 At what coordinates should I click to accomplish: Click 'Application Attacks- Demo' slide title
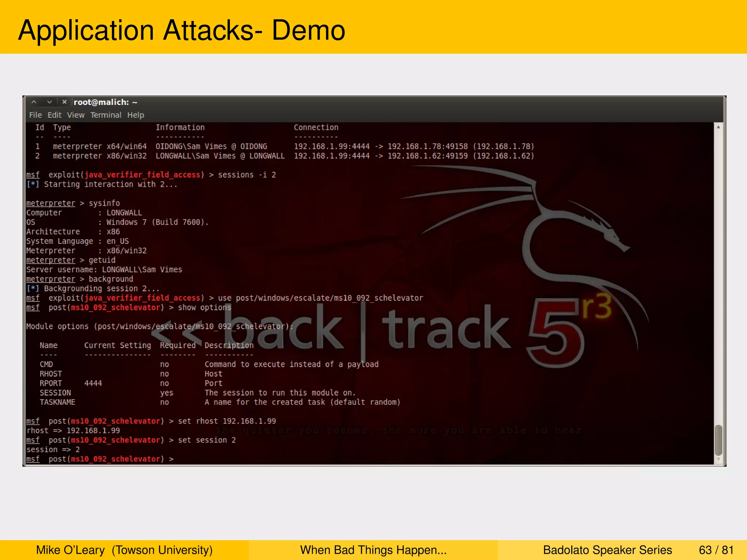click(182, 30)
